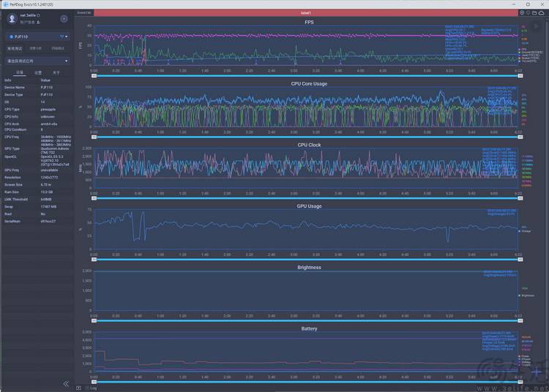The height and width of the screenshot is (392, 549).
Task: Click the add icon beside Log
Action: [79, 388]
